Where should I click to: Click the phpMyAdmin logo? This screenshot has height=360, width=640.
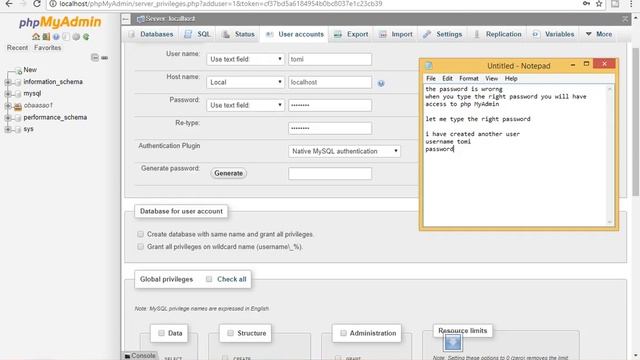(x=60, y=22)
